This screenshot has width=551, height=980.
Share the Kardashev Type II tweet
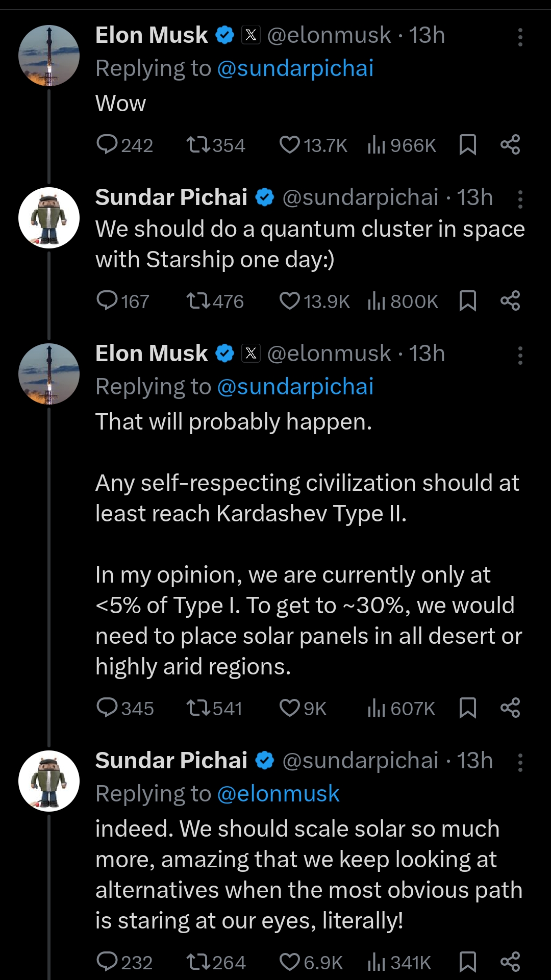510,708
